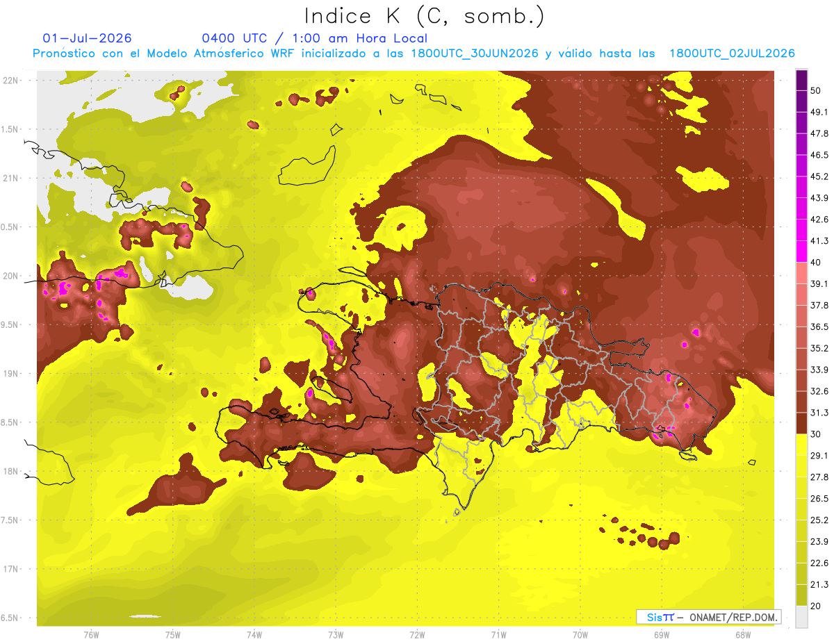This screenshot has height=644, width=834.
Task: Select the "40" color bar label
Action: [816, 263]
